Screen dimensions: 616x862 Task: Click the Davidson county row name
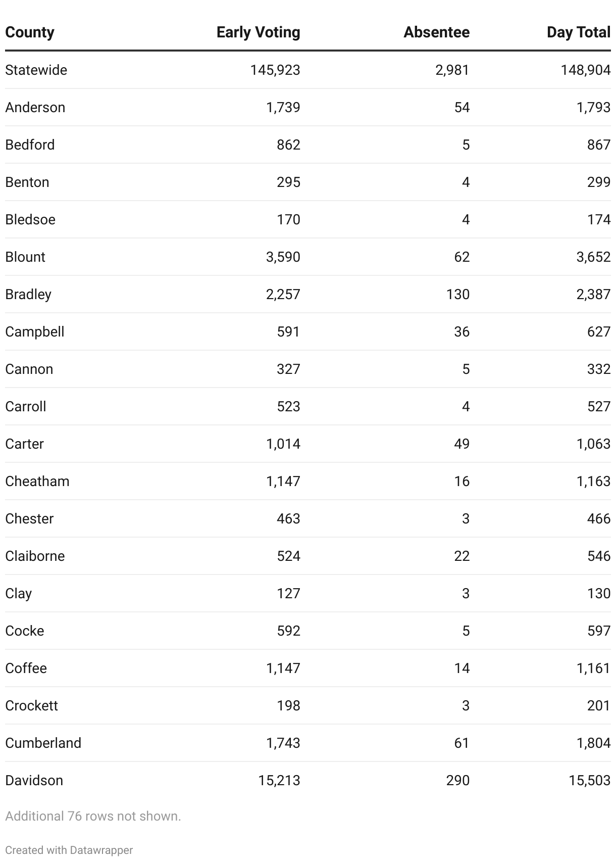coord(34,780)
